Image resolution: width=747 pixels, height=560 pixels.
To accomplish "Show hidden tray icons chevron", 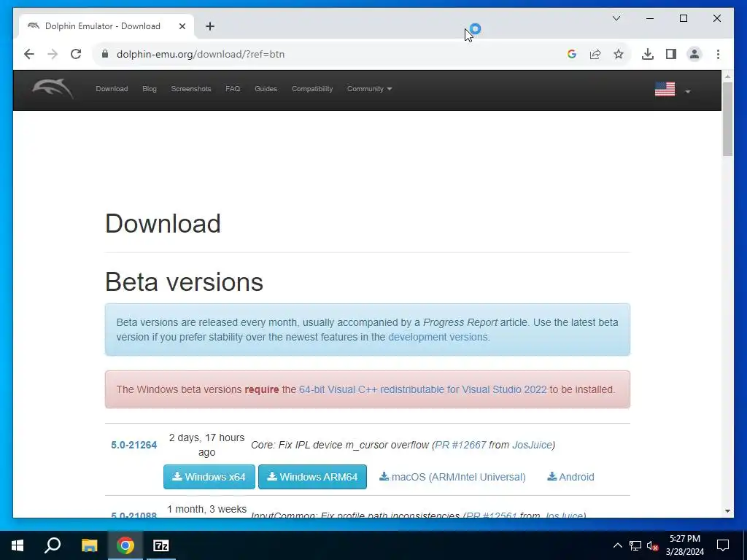I will (617, 545).
